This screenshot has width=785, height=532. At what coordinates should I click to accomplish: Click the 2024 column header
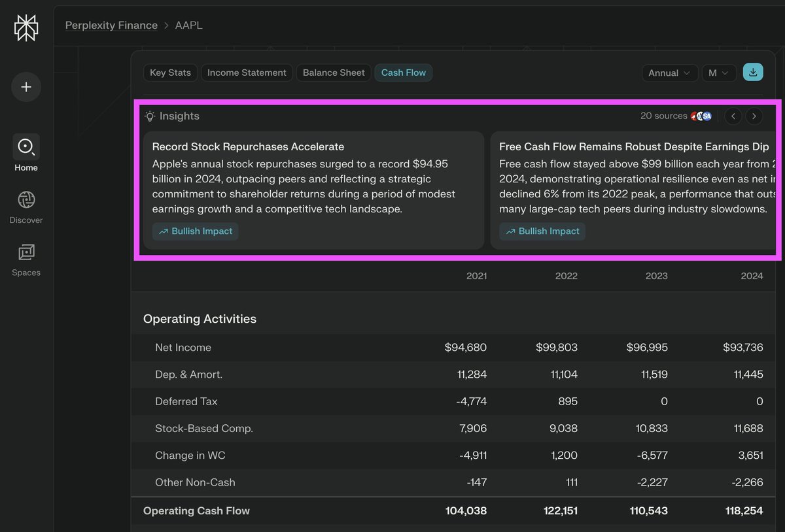pos(752,276)
